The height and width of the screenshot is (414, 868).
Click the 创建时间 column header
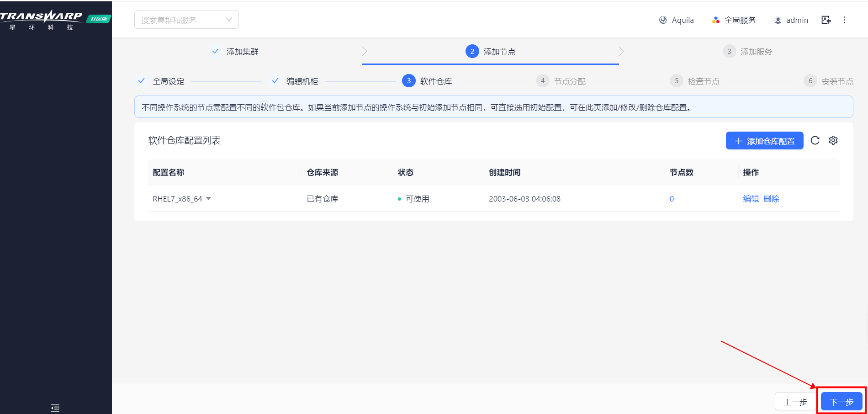[505, 172]
